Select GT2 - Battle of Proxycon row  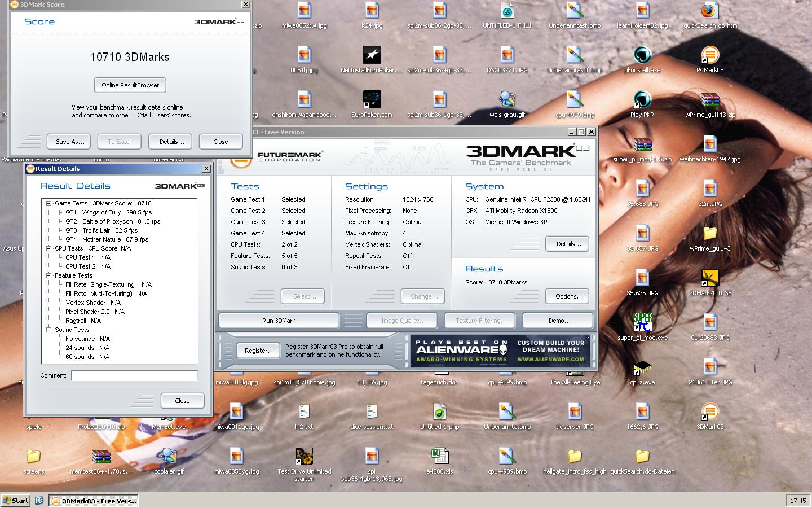pyautogui.click(x=113, y=221)
